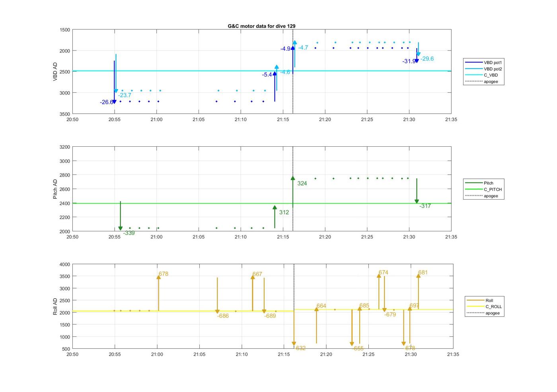557x392 pixels.
Task: Click the "685" roll data label
Action: (364, 306)
